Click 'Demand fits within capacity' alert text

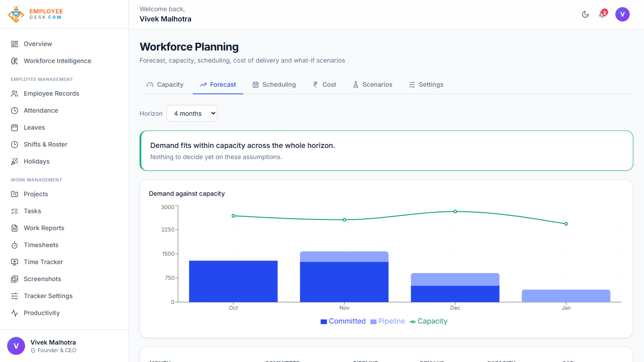point(243,146)
